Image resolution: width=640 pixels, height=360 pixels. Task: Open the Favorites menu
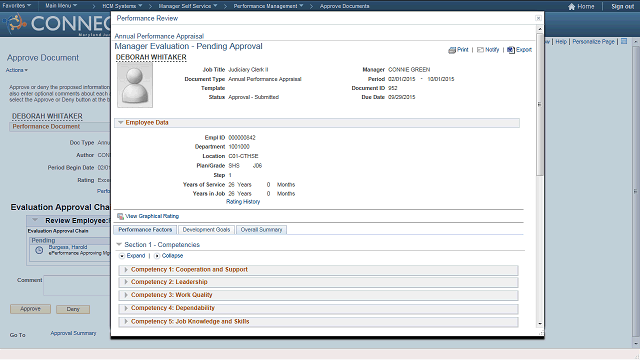click(17, 6)
